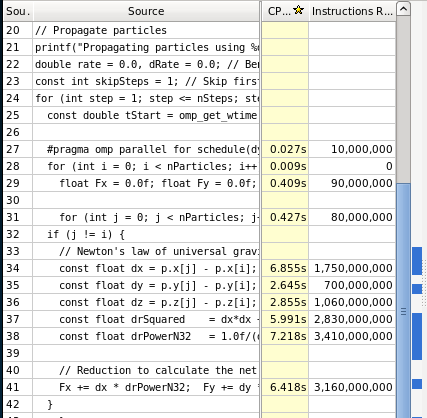Select the 'const int skipSteps' line 23
Image resolution: width=427 pixels, height=418 pixels.
point(146,81)
